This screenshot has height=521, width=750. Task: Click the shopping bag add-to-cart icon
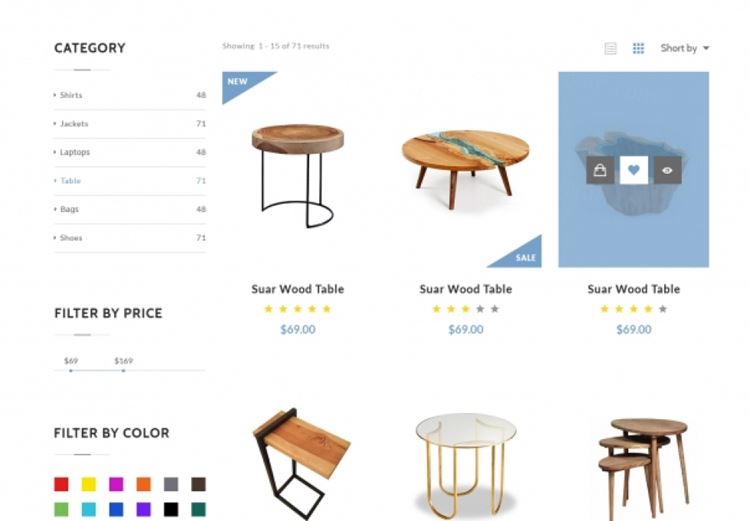pyautogui.click(x=600, y=170)
